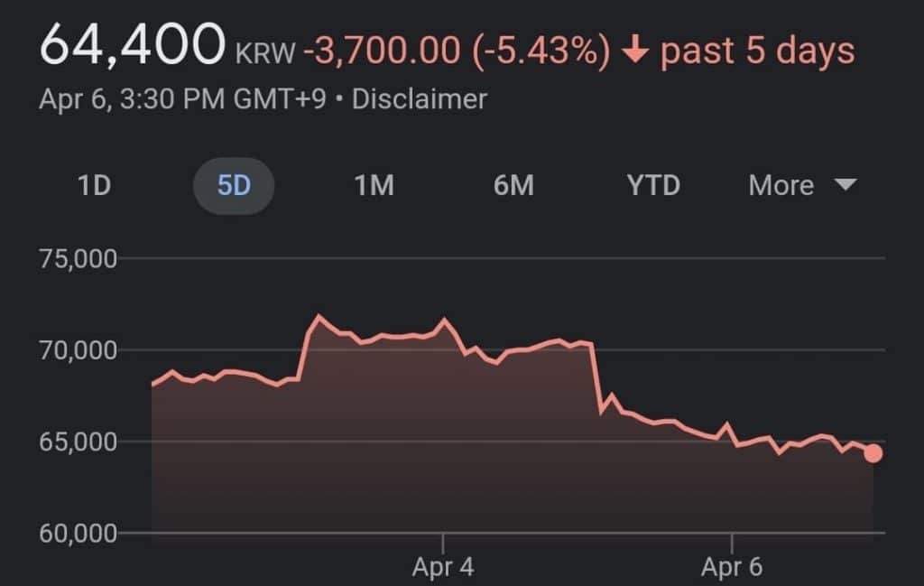Viewport: 924px width, 586px height.
Task: Switch to the 6M range tab
Action: pyautogui.click(x=513, y=186)
